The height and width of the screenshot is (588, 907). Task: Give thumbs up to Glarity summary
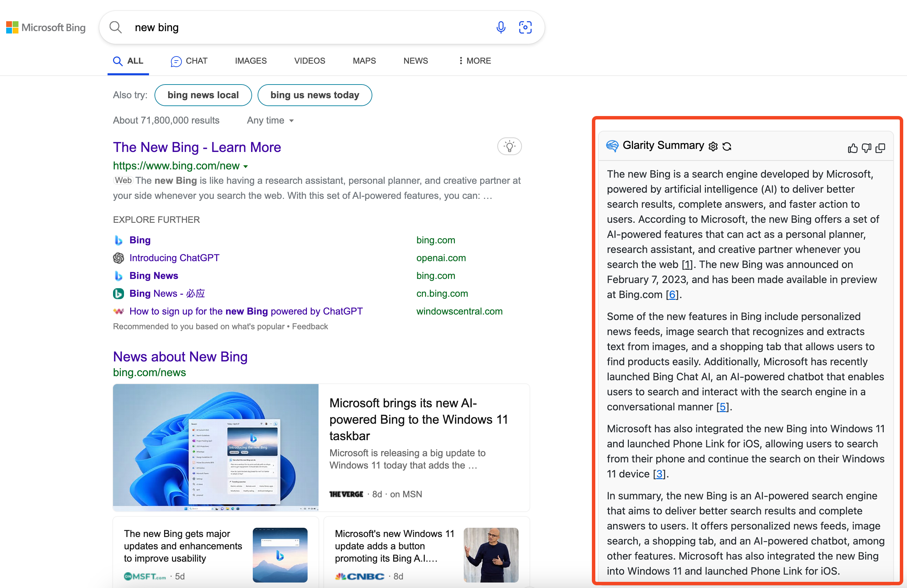pos(853,148)
